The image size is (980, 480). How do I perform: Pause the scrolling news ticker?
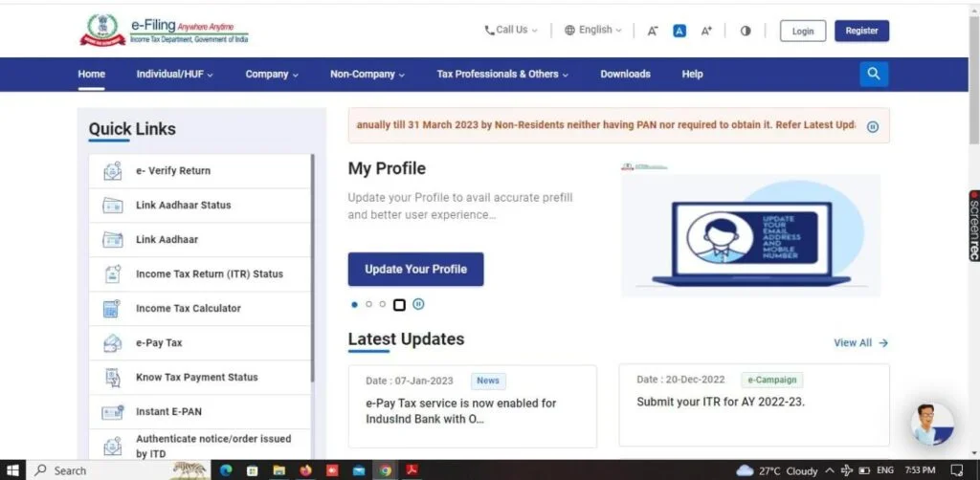873,127
